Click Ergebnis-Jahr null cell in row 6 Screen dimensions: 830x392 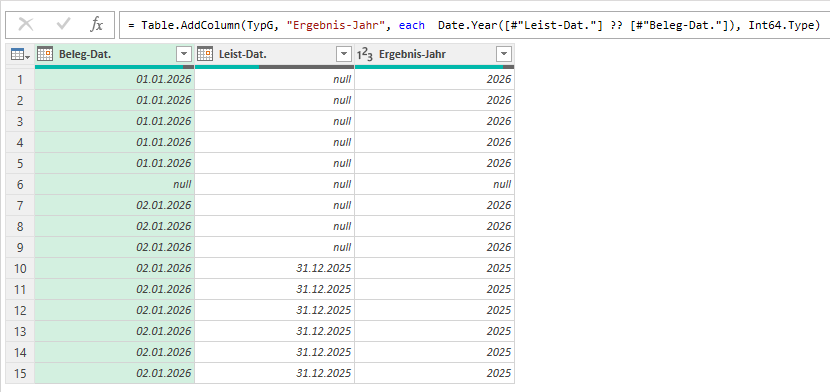pyautogui.click(x=435, y=184)
